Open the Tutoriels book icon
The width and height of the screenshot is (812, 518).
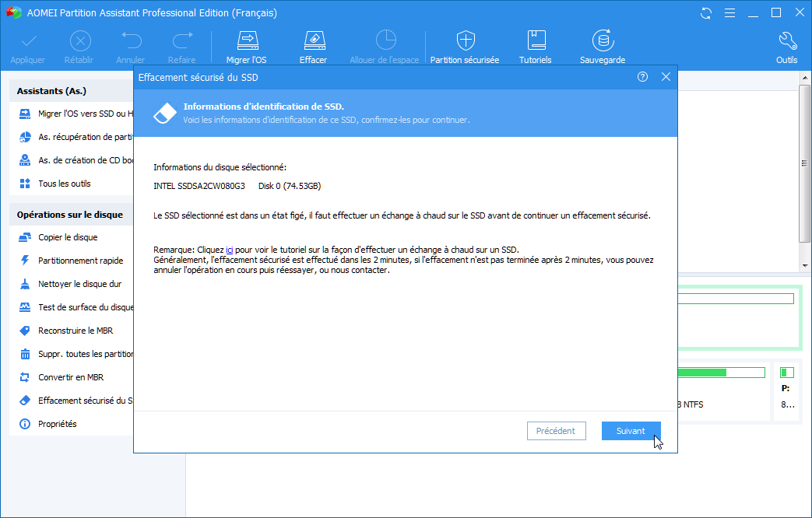536,40
